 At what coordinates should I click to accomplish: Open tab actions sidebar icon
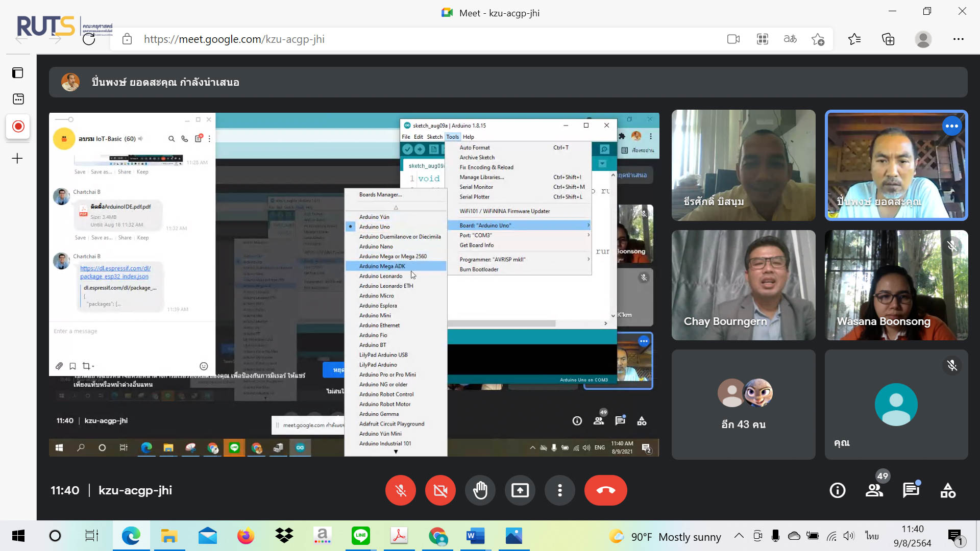point(18,73)
